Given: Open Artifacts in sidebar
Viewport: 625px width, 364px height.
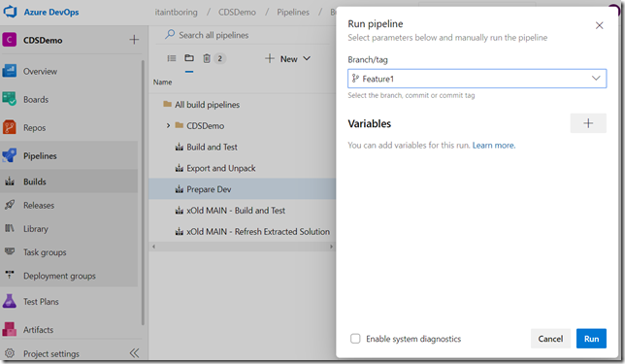Looking at the screenshot, I should [x=38, y=330].
